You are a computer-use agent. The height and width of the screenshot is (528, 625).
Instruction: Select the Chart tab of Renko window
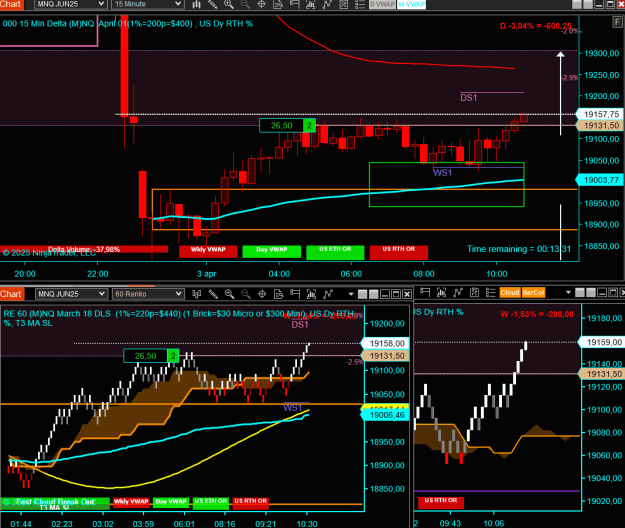[x=12, y=294]
